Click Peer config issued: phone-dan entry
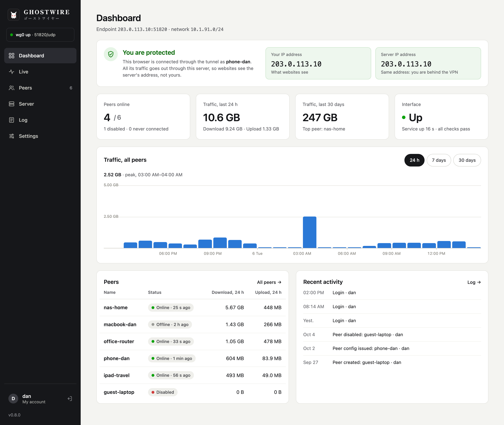504x425 pixels. point(392,348)
